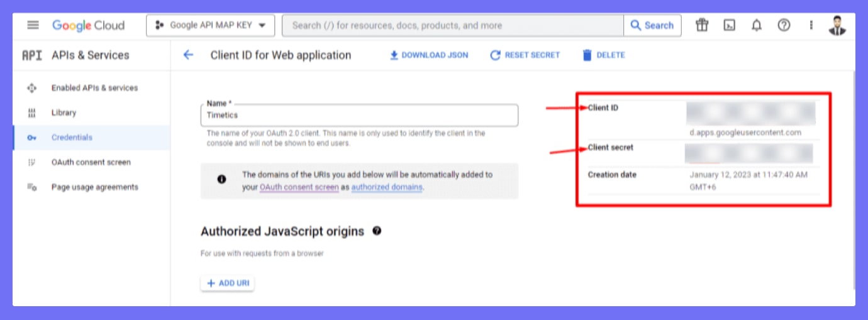Click the Library grid icon
The height and width of the screenshot is (320, 868).
32,113
